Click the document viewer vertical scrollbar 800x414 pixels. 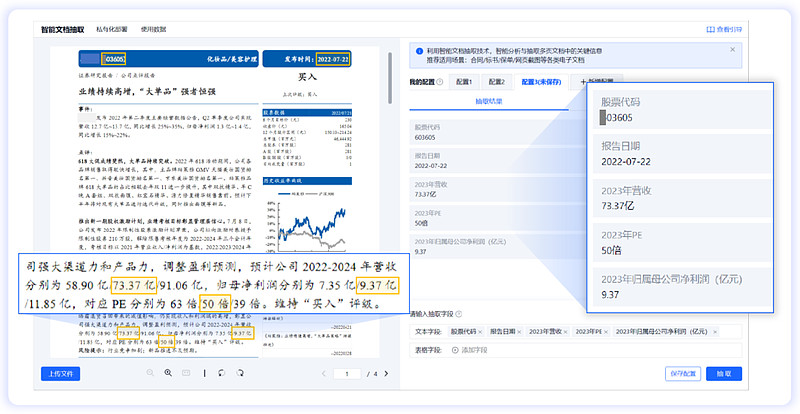[390, 78]
